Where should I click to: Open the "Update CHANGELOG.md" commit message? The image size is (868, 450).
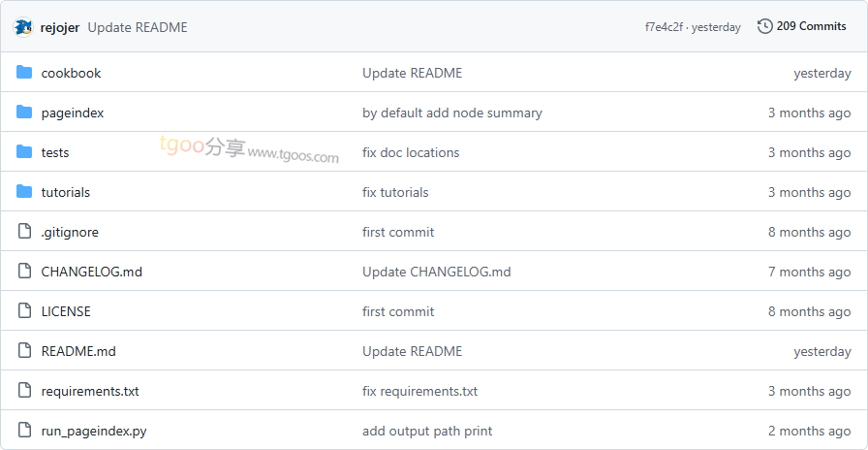(436, 272)
